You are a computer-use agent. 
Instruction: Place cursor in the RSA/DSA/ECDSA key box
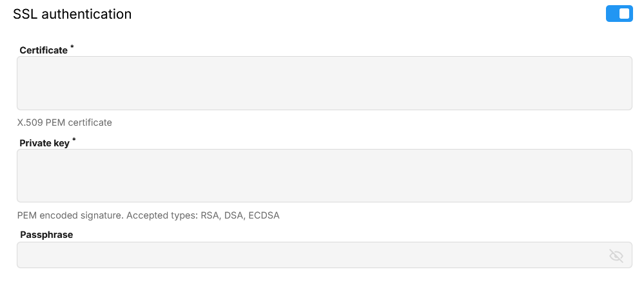pos(324,176)
